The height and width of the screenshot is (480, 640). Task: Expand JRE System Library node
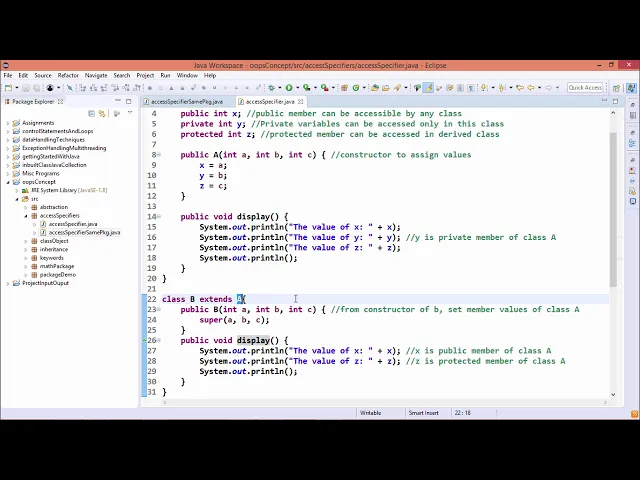17,191
